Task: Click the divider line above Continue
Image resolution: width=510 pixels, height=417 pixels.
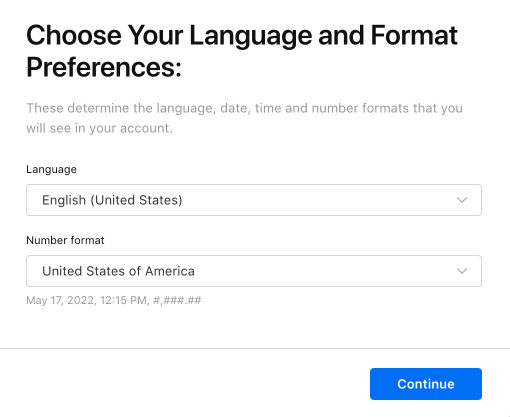Action: tap(255, 349)
